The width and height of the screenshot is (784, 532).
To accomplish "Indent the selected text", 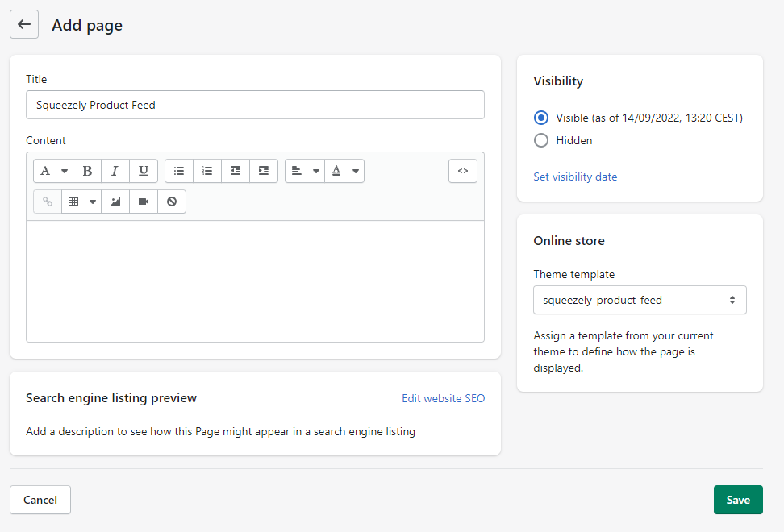I will pyautogui.click(x=264, y=171).
